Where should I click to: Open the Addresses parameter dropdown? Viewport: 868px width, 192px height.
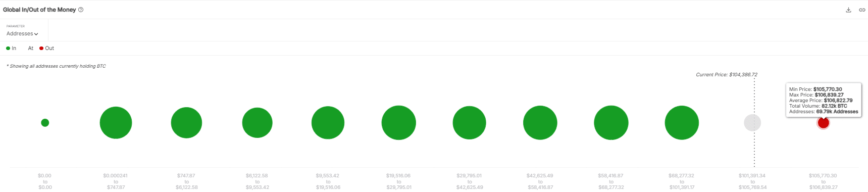22,34
